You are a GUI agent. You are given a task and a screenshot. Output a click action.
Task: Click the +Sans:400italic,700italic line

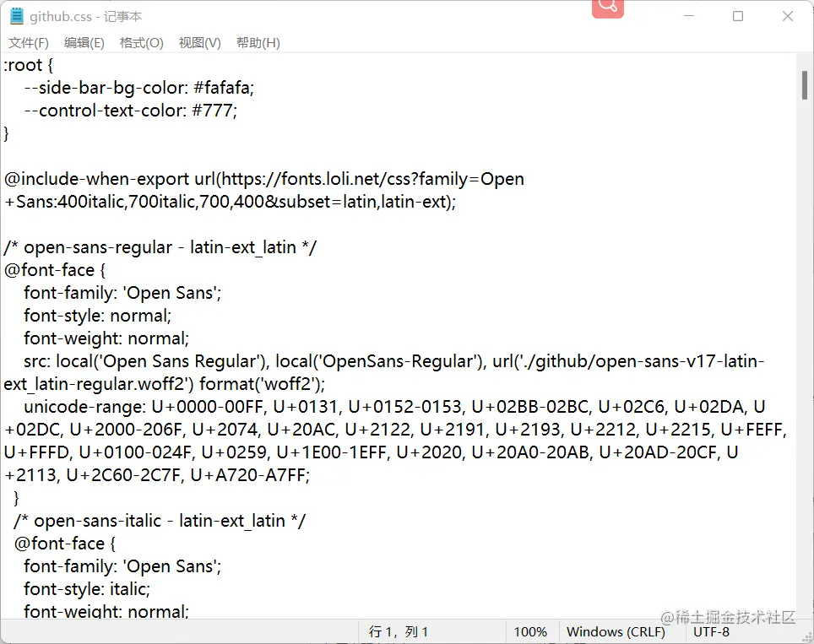coord(230,202)
